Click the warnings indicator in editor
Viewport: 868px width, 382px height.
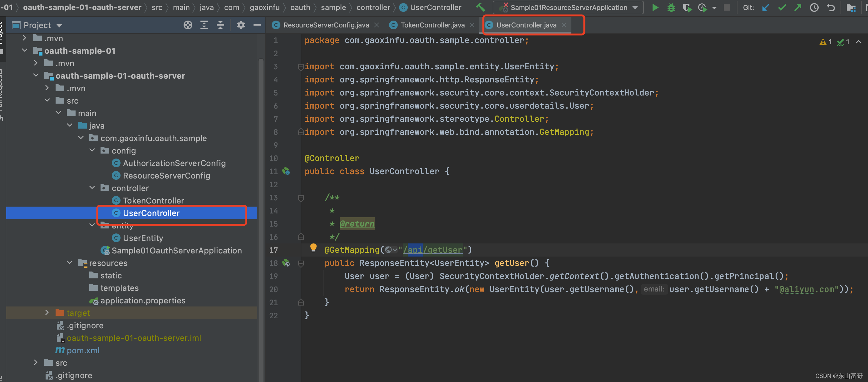pyautogui.click(x=826, y=42)
